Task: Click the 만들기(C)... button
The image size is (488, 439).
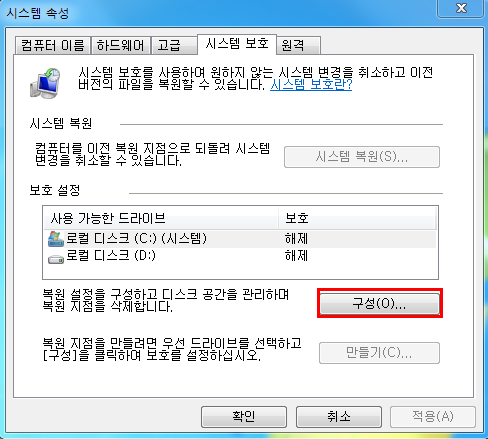Action: (379, 353)
